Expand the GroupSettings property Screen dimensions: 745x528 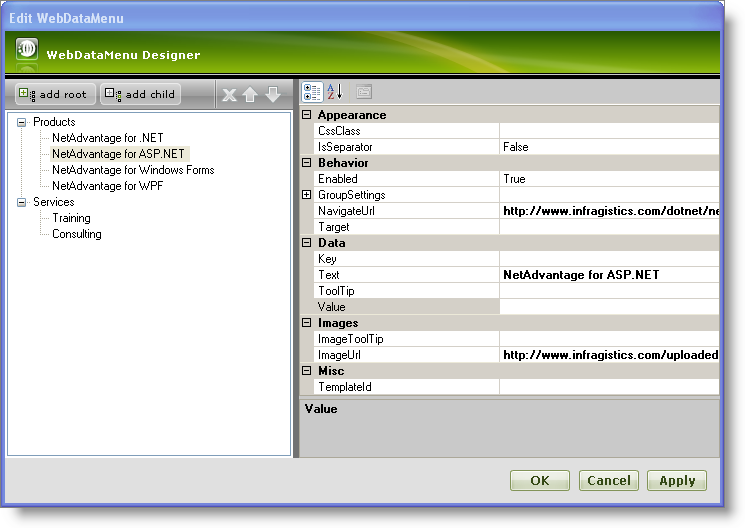307,195
